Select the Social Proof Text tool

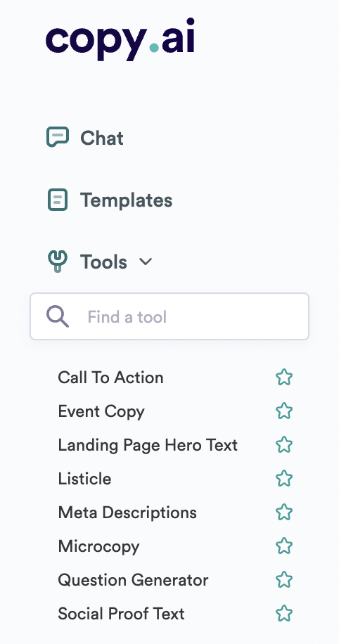[121, 614]
